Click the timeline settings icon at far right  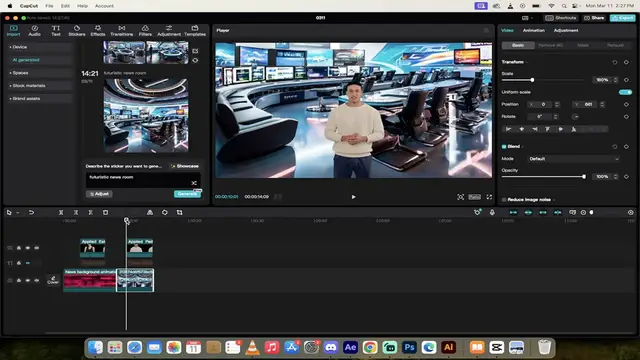point(631,212)
